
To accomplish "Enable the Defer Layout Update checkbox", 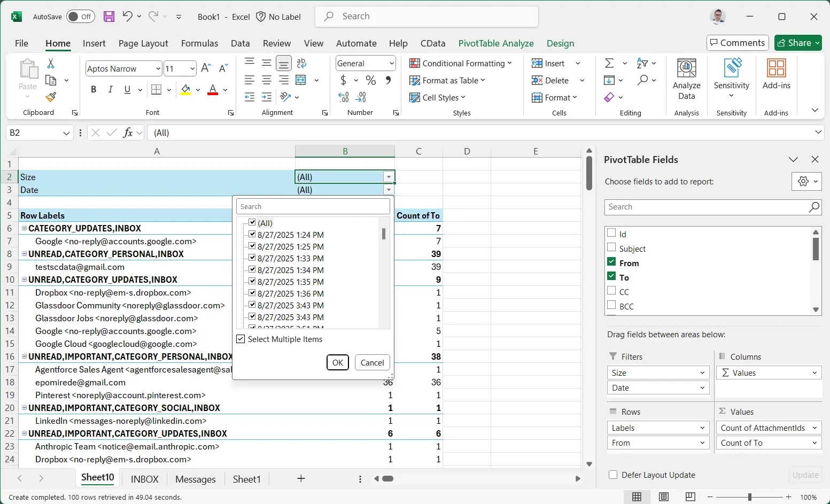I will [613, 475].
